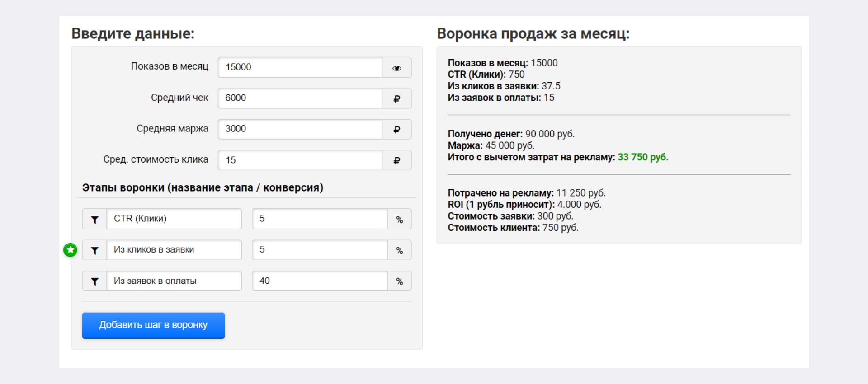This screenshot has width=868, height=384.
Task: Click the green star badge beside Из кликов в заявки
Action: [70, 250]
